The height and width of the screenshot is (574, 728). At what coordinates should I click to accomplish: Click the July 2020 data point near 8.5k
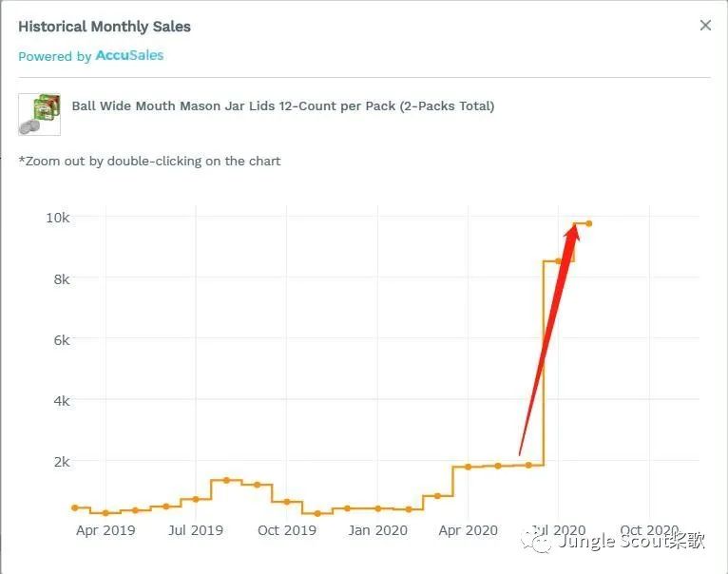pos(559,260)
